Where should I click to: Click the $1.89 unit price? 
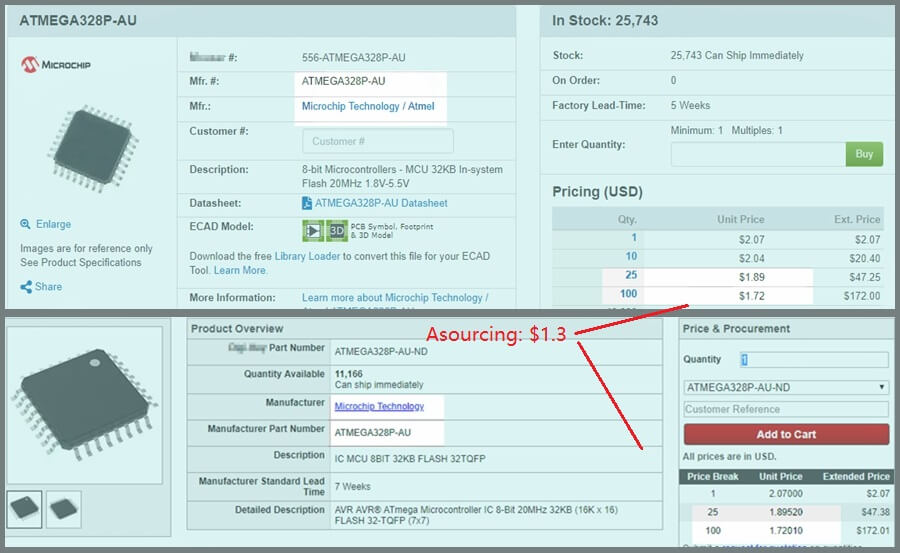coord(752,277)
